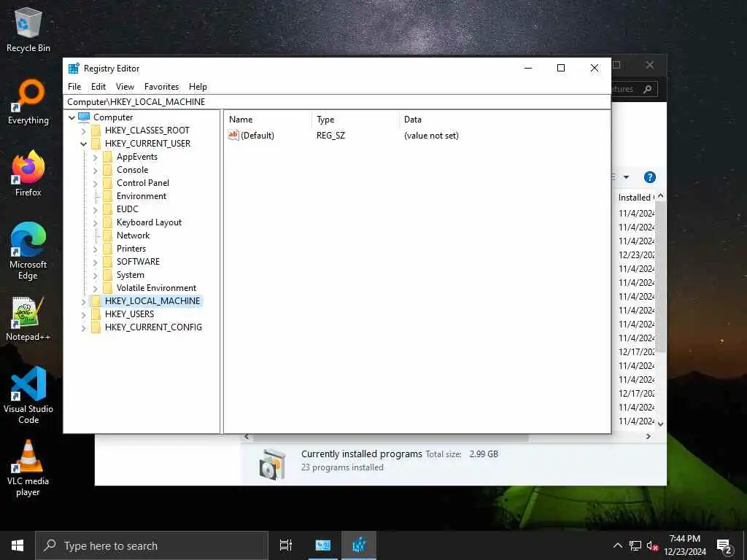Click the muted volume tray icon
Image resolution: width=747 pixels, height=560 pixels.
point(653,545)
